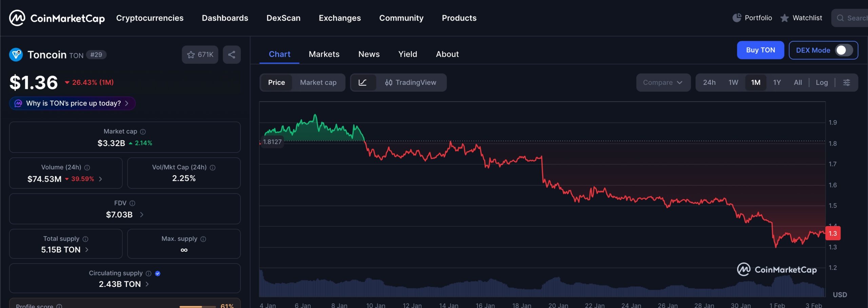Viewport: 868px width, 308px height.
Task: Select the line chart icon
Action: pyautogui.click(x=363, y=82)
